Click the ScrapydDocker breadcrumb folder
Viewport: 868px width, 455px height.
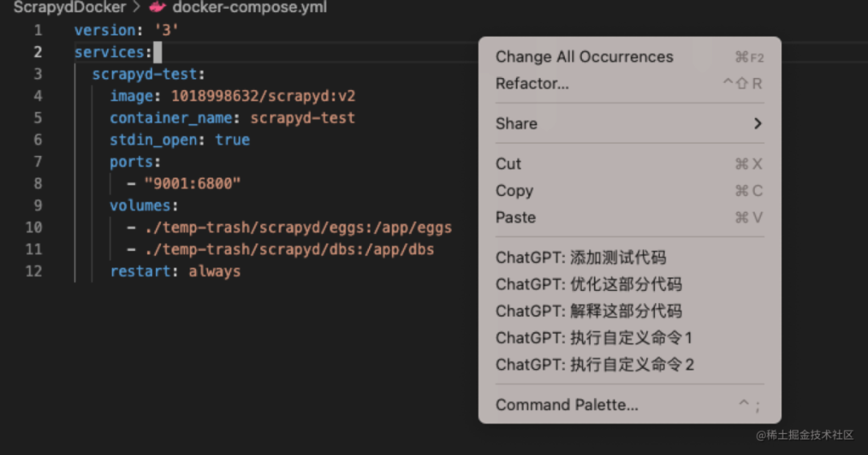point(70,7)
